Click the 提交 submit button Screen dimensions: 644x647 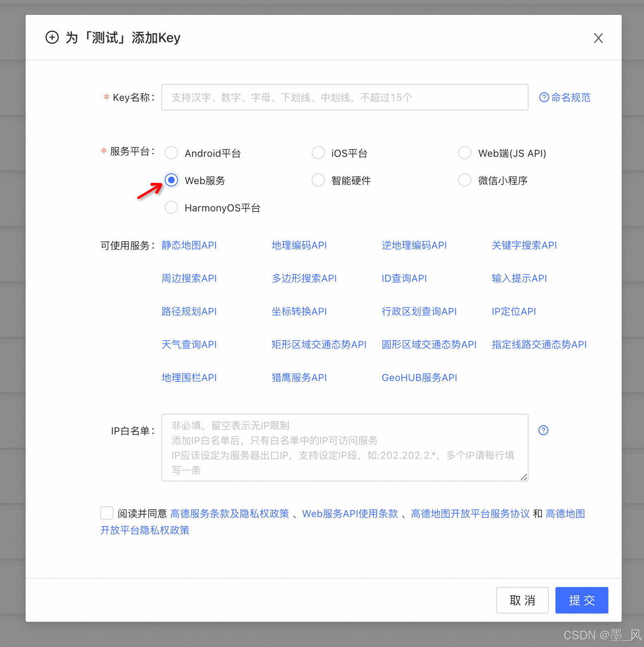[x=582, y=600]
